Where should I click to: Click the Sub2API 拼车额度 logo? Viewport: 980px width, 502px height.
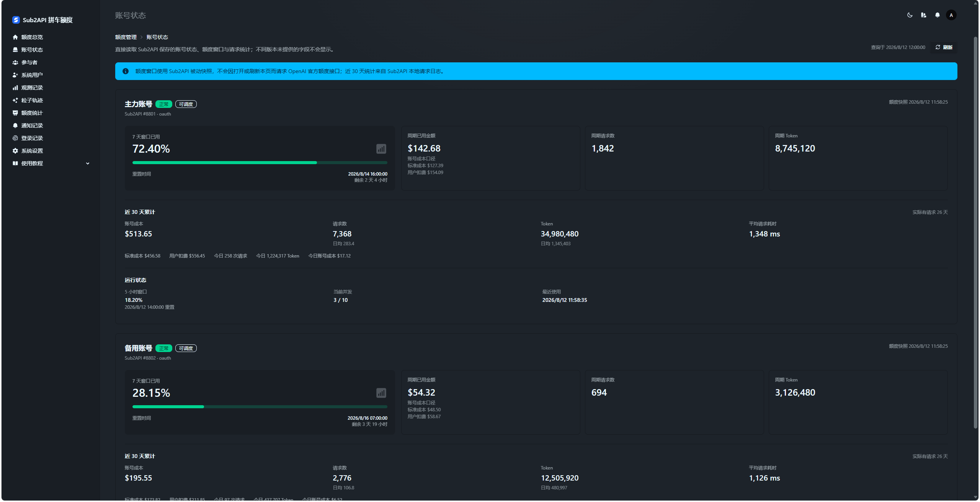coord(42,20)
